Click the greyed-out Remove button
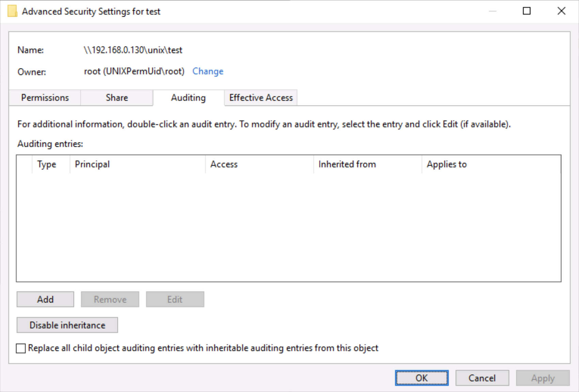579x392 pixels. pos(110,299)
